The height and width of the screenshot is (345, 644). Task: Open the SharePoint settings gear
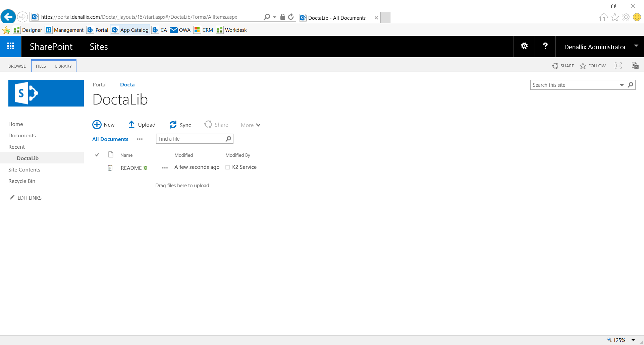tap(524, 46)
